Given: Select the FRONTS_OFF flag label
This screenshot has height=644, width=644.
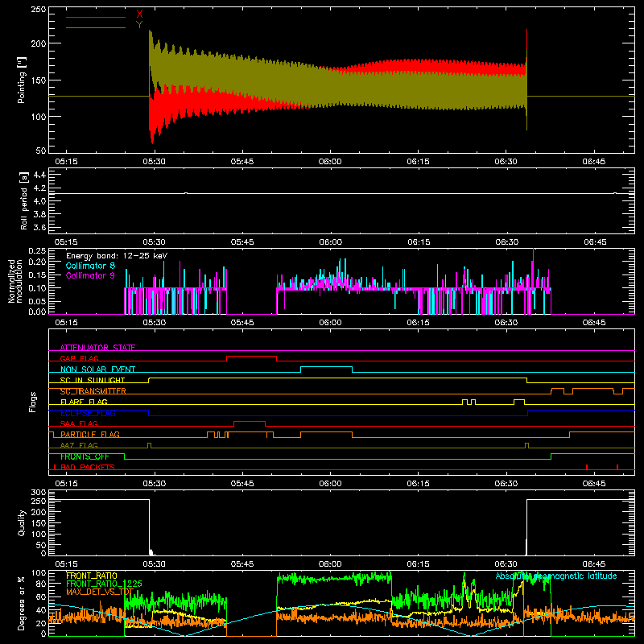Looking at the screenshot, I should click(85, 456).
